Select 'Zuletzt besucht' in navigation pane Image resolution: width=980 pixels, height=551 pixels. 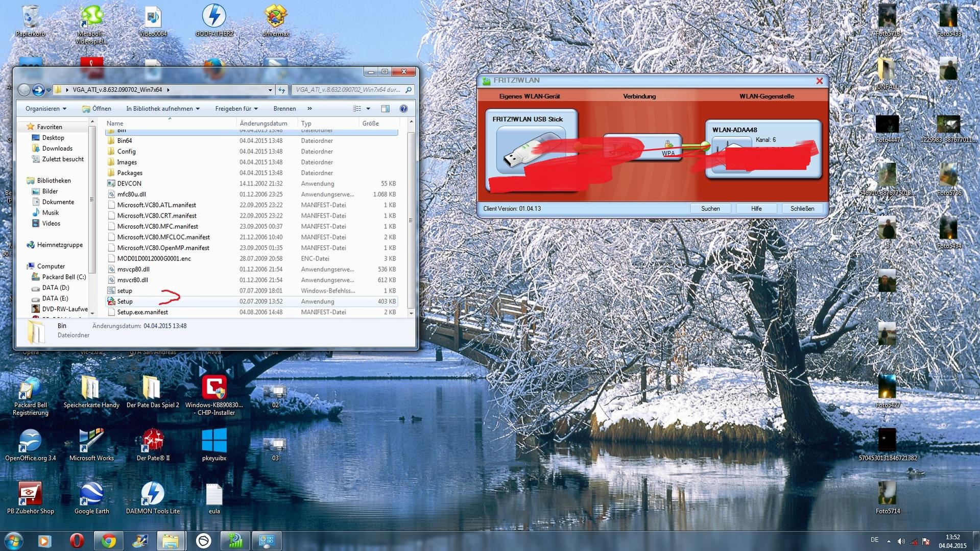[x=63, y=159]
